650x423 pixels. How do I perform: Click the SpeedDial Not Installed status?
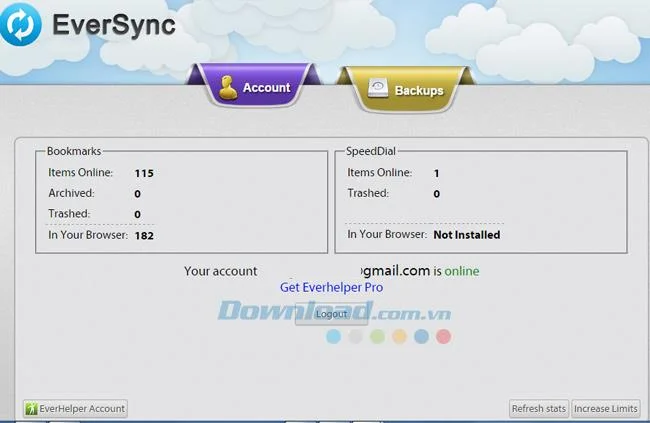click(x=467, y=235)
